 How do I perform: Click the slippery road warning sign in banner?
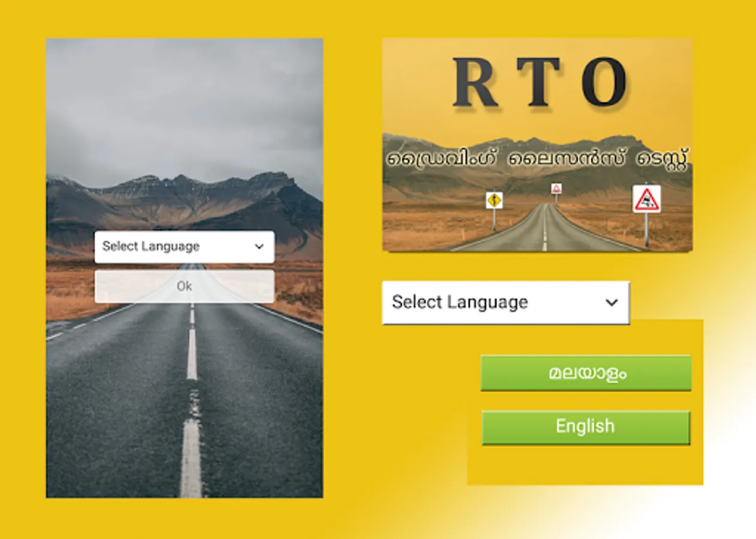click(646, 199)
